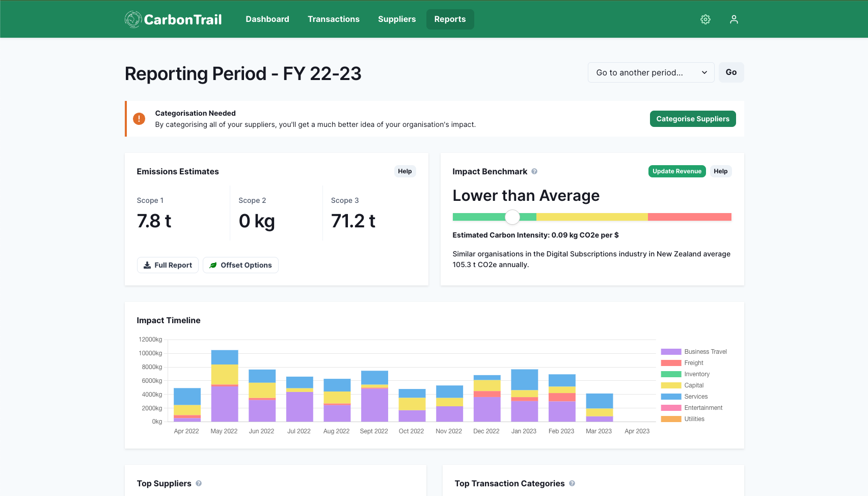868x496 pixels.
Task: Open the user account profile icon
Action: [x=734, y=19]
